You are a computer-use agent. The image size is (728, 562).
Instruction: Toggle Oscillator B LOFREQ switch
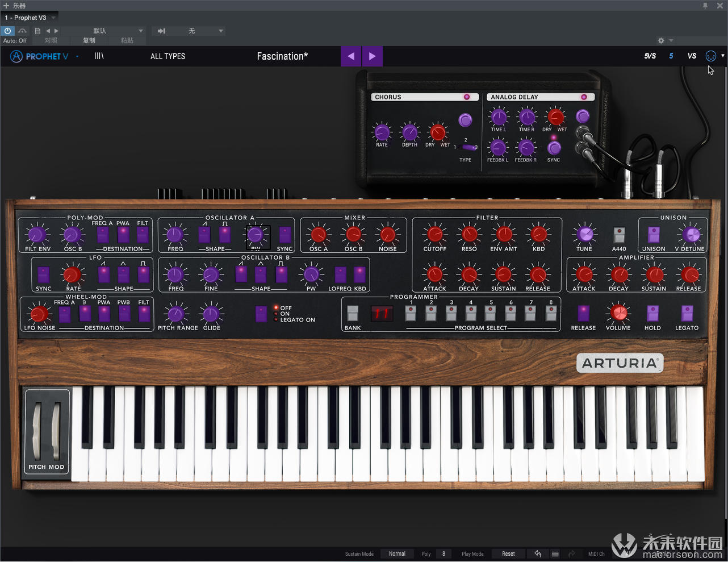[340, 274]
